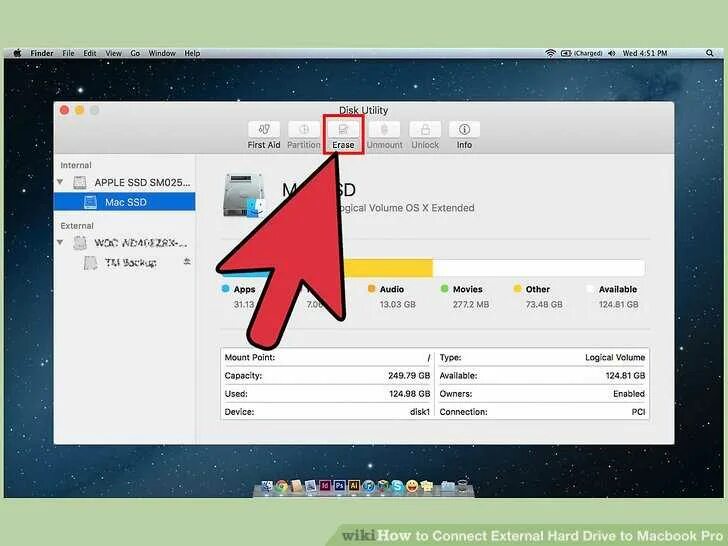Select the TM Backup volume

(124, 262)
